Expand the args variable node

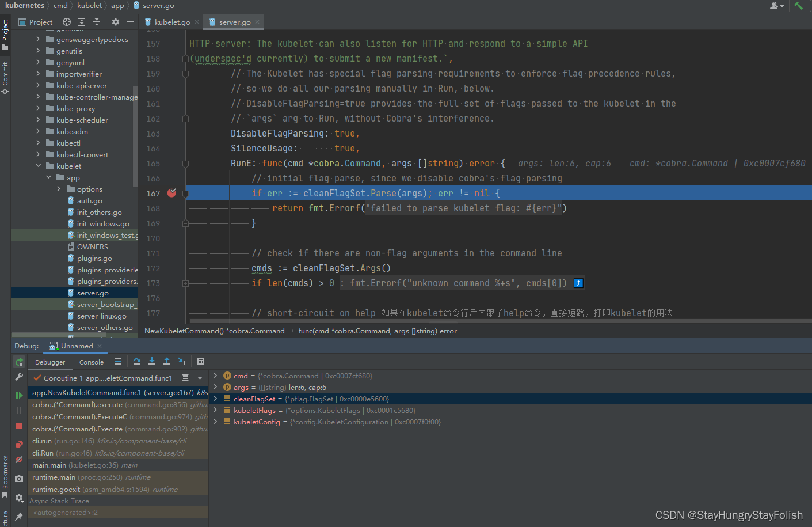coord(215,387)
